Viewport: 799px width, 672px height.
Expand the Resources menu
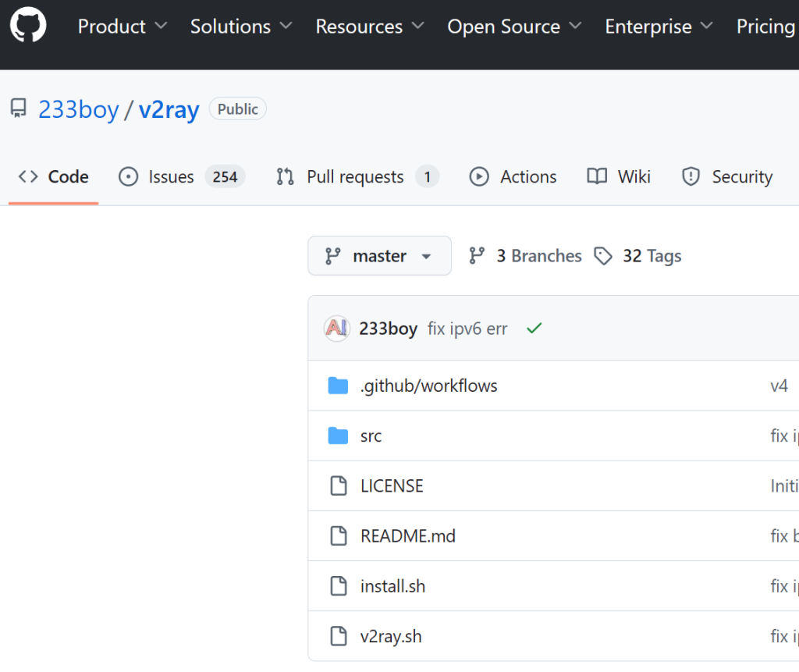[x=369, y=27]
